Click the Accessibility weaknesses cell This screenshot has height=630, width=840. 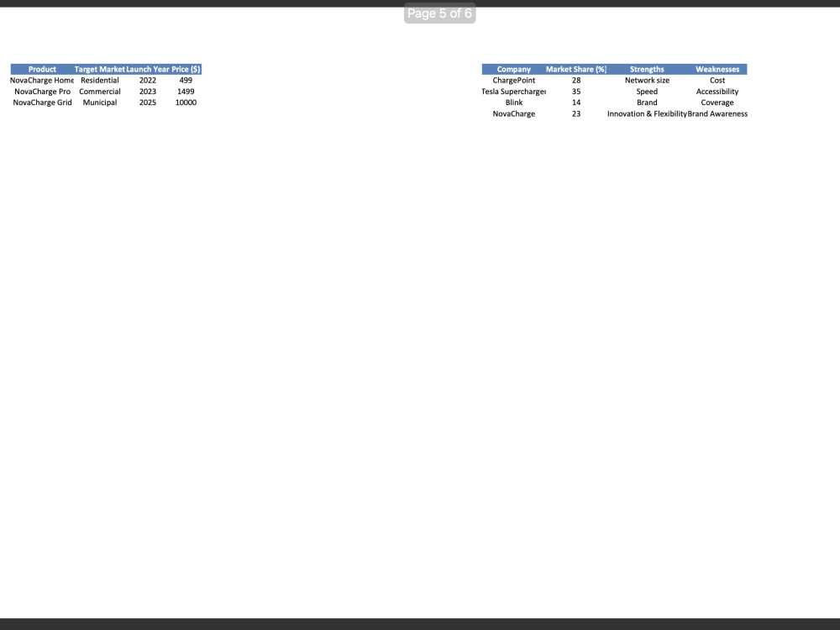[x=717, y=92]
